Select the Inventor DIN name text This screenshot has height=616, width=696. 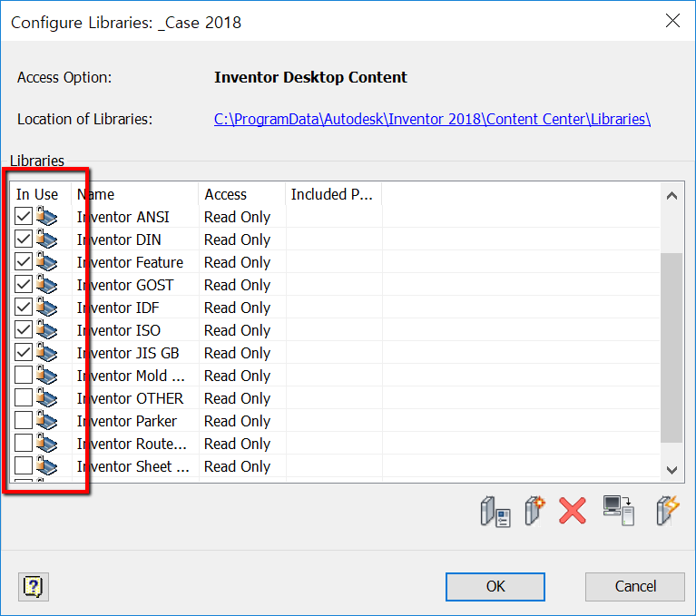tap(119, 240)
